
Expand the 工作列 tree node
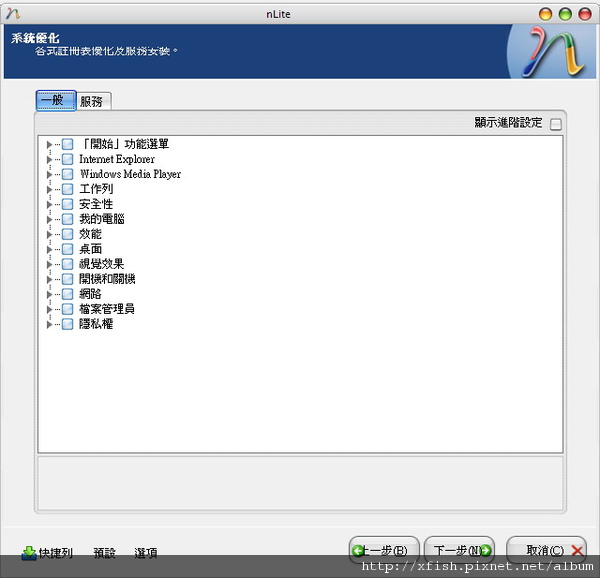49,189
